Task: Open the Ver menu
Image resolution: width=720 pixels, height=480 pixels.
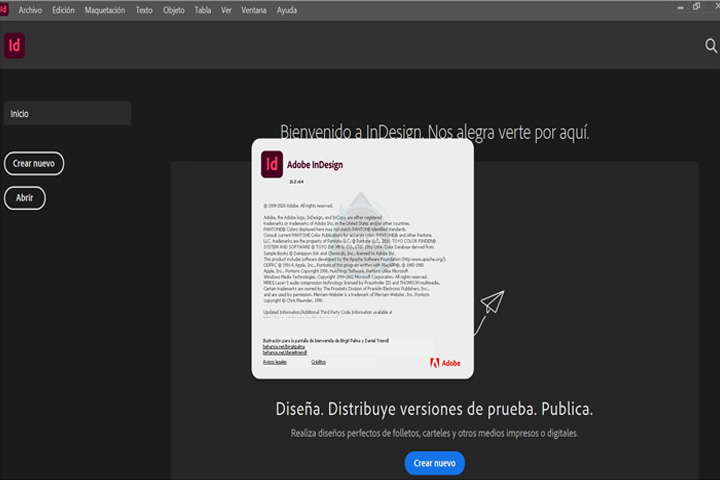Action: pyautogui.click(x=226, y=10)
